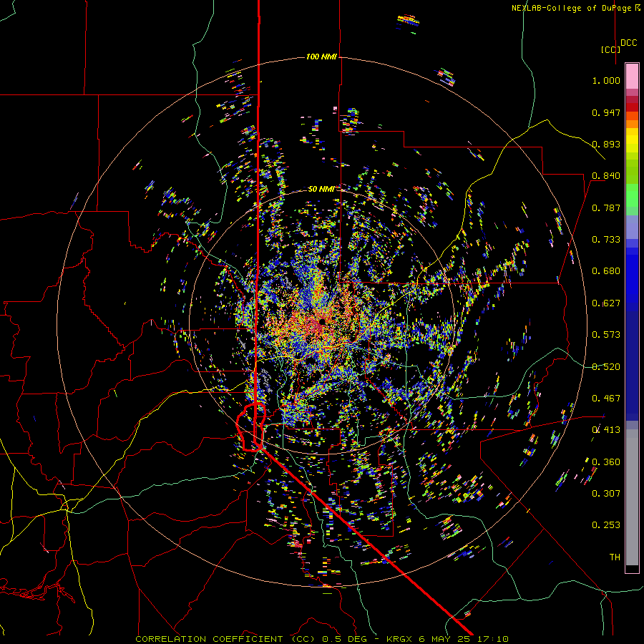Select the 0.253 color scale value
Viewport: 644px width, 644px height.
[x=606, y=525]
